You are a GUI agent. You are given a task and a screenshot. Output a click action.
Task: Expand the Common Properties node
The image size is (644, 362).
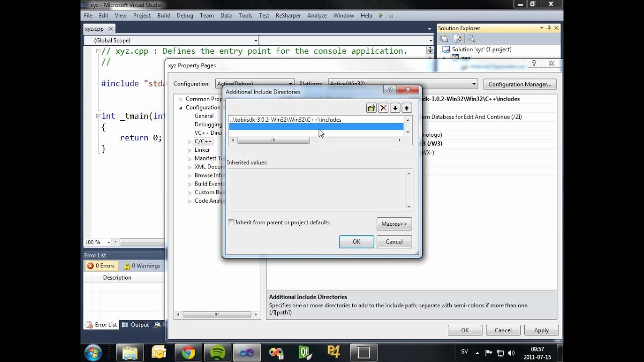click(x=181, y=99)
